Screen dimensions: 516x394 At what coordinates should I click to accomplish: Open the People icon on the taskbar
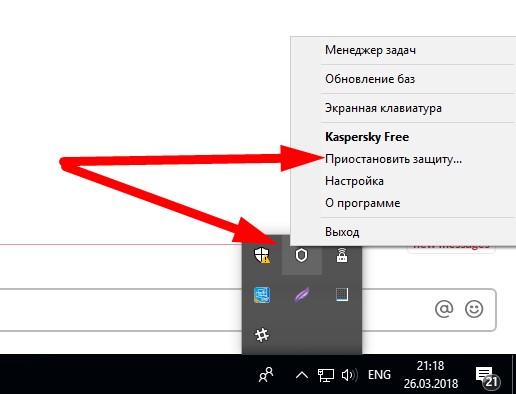tap(266, 375)
